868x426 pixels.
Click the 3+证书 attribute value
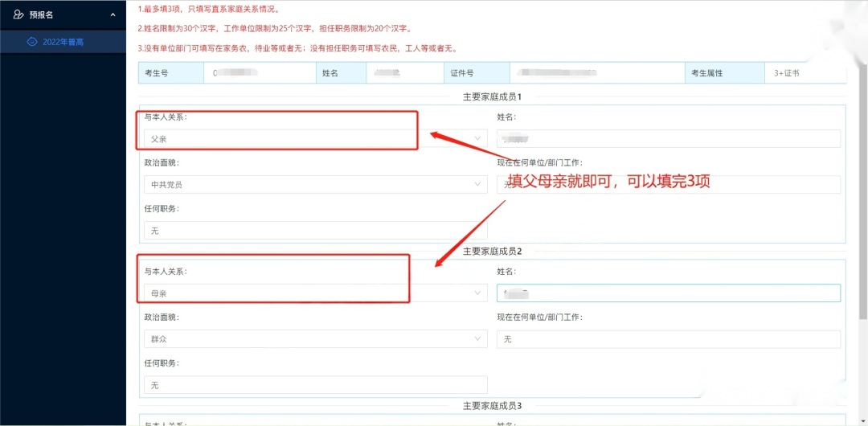pyautogui.click(x=786, y=73)
